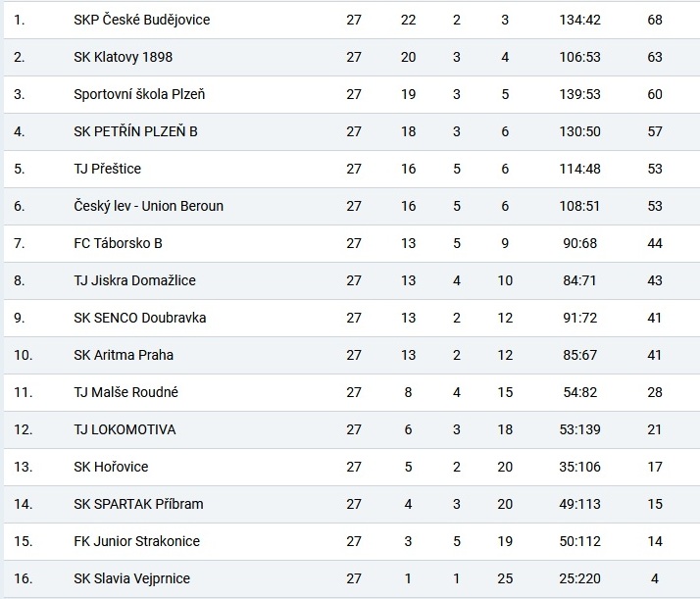
Task: Select SK Klatovy 1898 team name
Action: (x=123, y=57)
